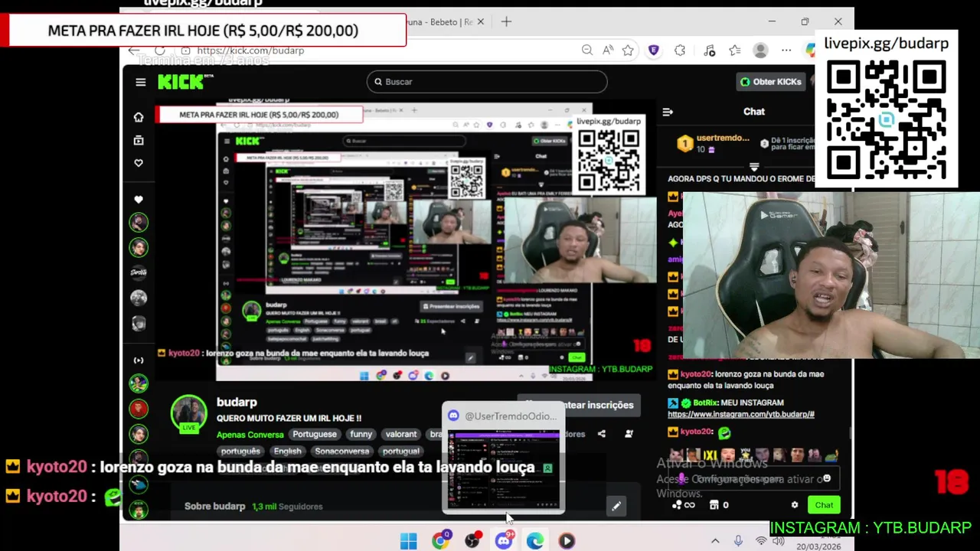This screenshot has width=980, height=551.
Task: Open Chrome from the taskbar
Action: [440, 541]
